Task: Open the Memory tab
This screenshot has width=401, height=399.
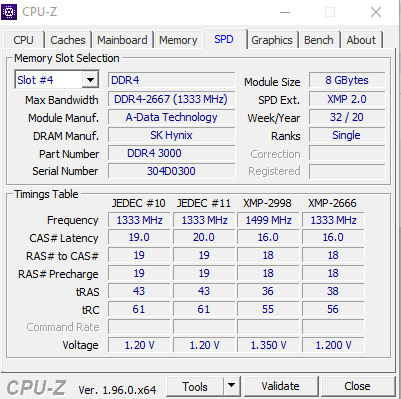Action: (x=178, y=40)
